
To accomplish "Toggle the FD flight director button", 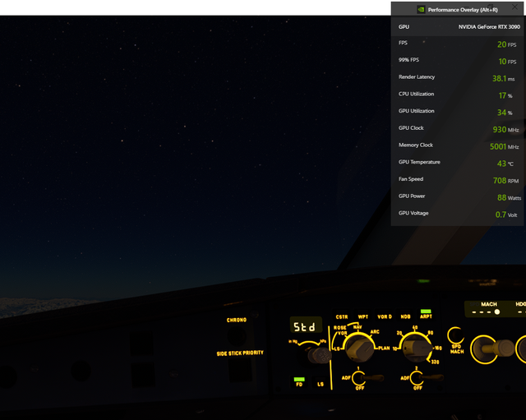I will (299, 381).
